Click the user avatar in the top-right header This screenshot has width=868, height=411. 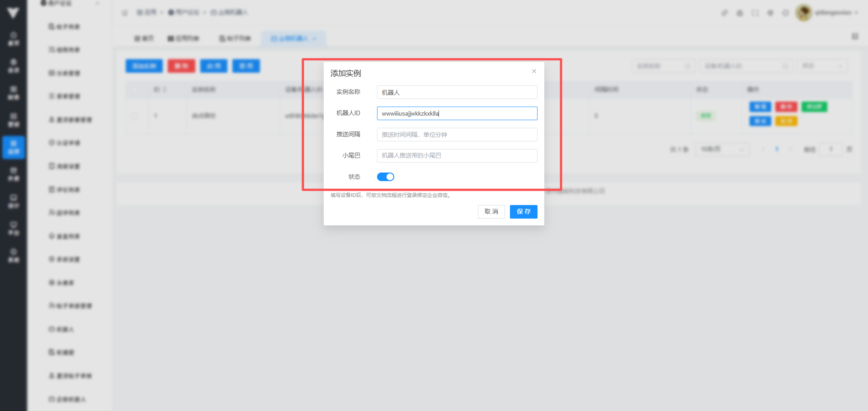[x=803, y=13]
